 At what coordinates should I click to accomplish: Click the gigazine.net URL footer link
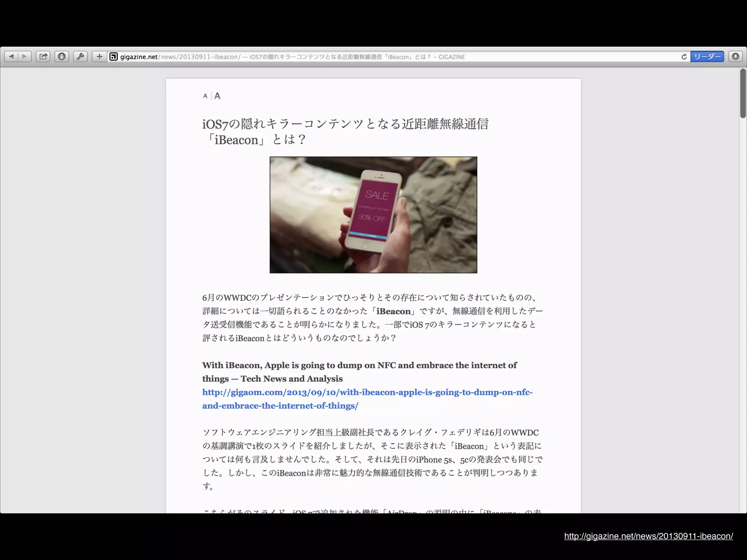pos(648,536)
